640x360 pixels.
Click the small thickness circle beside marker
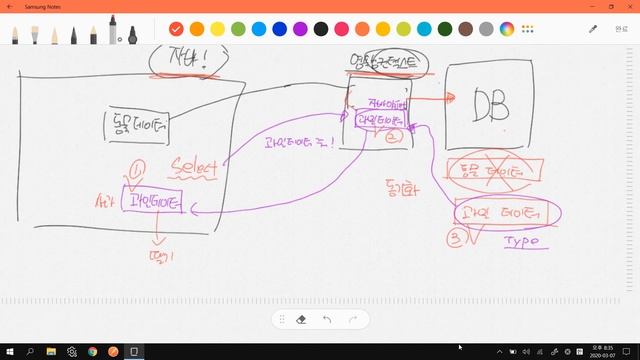[x=120, y=40]
